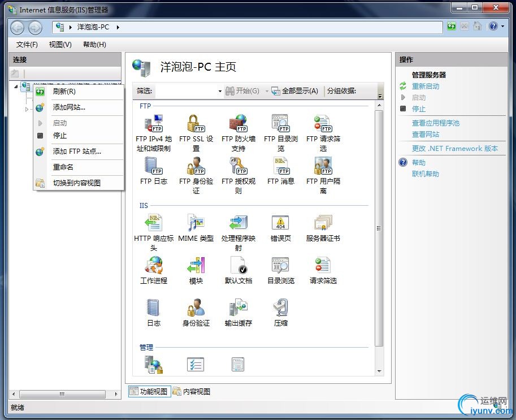
Task: Open the compression (压缩) icon
Action: coord(281,308)
